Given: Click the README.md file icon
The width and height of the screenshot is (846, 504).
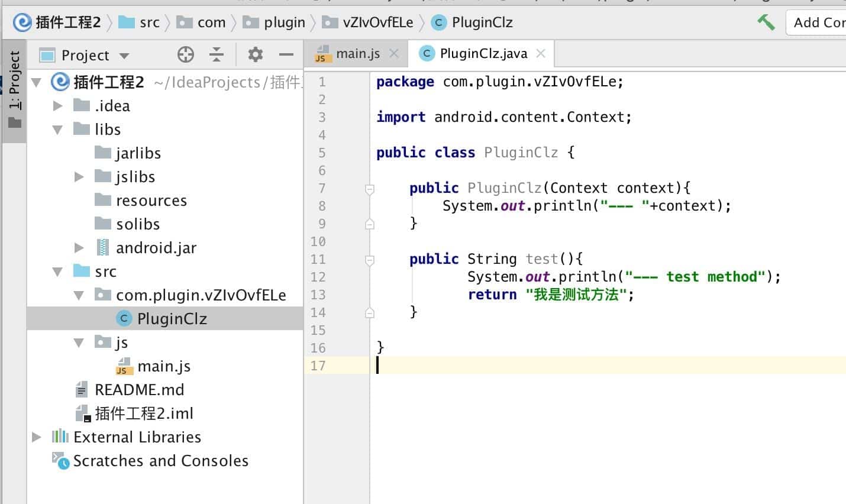Looking at the screenshot, I should click(x=82, y=390).
